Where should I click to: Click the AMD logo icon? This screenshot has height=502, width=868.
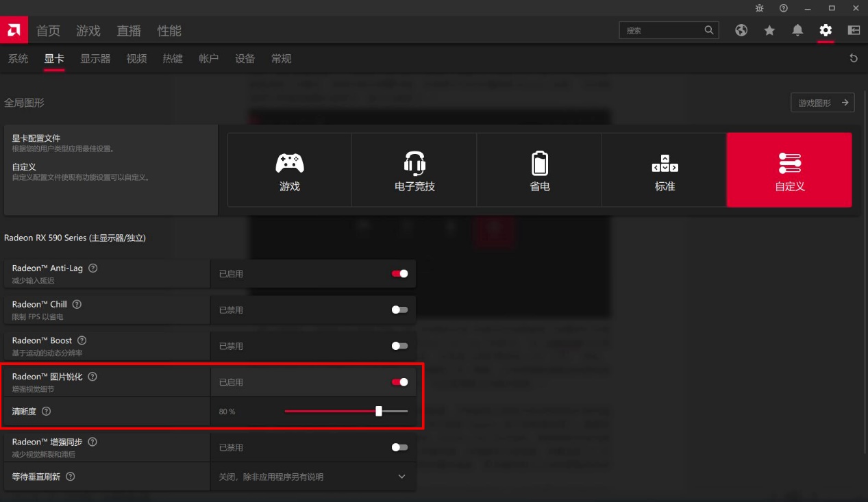tap(13, 31)
